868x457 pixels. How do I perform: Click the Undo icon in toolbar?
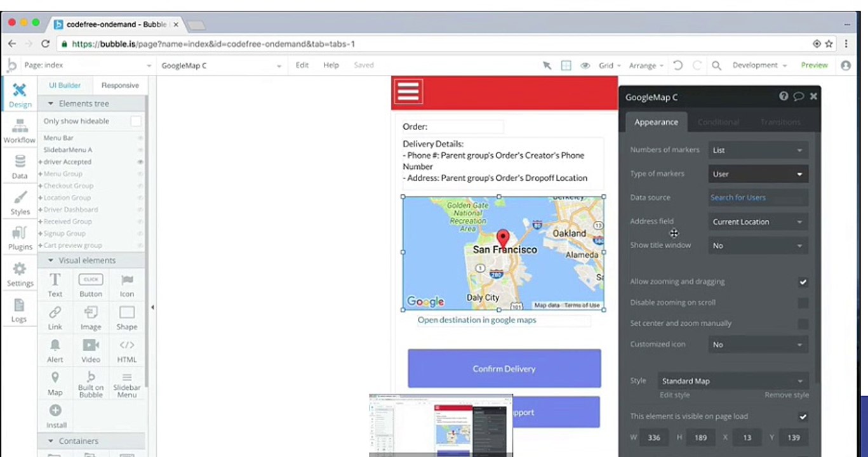click(678, 65)
